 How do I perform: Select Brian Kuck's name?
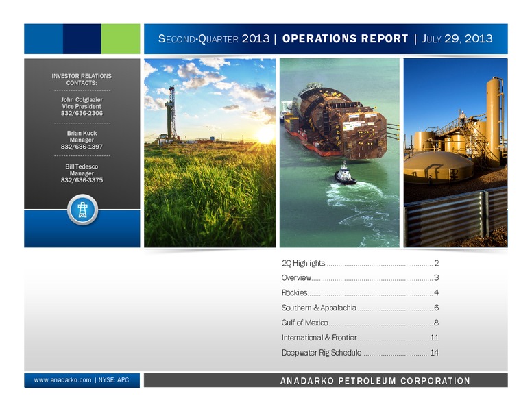pyautogui.click(x=82, y=134)
